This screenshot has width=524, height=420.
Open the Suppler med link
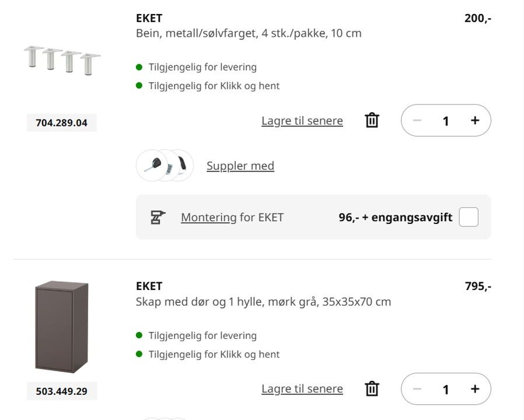(240, 166)
